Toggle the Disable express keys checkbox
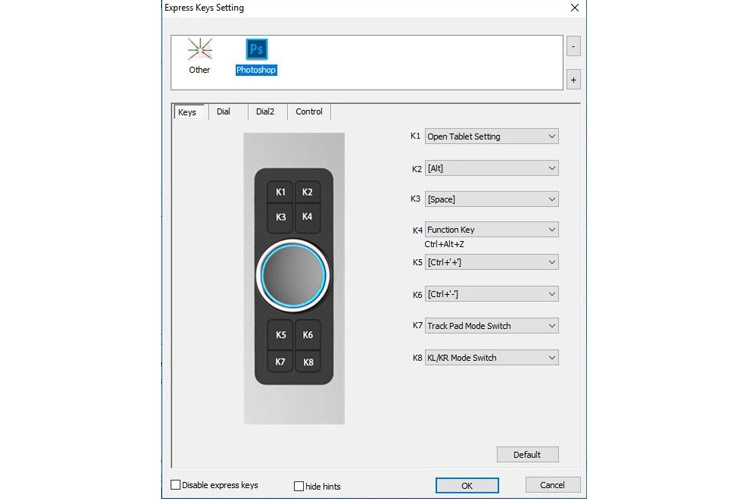 176,485
